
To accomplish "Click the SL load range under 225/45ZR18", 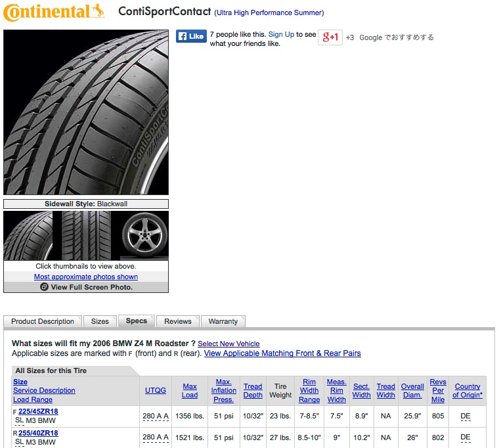I will 20,420.
